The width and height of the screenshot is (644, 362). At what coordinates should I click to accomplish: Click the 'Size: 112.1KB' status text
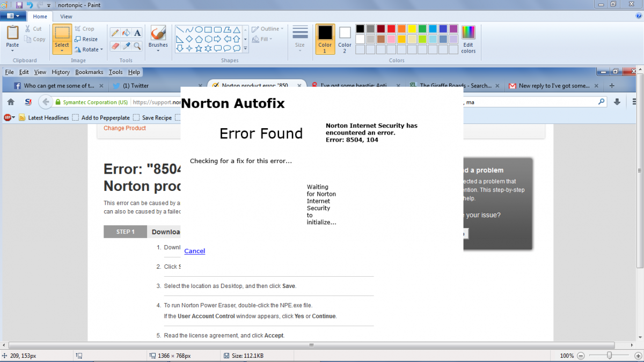[247, 356]
